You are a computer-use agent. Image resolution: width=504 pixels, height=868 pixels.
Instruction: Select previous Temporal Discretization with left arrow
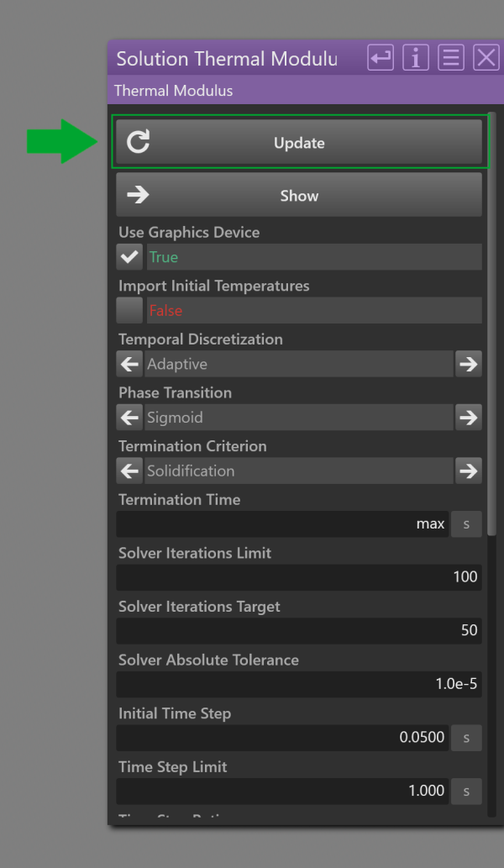(129, 364)
